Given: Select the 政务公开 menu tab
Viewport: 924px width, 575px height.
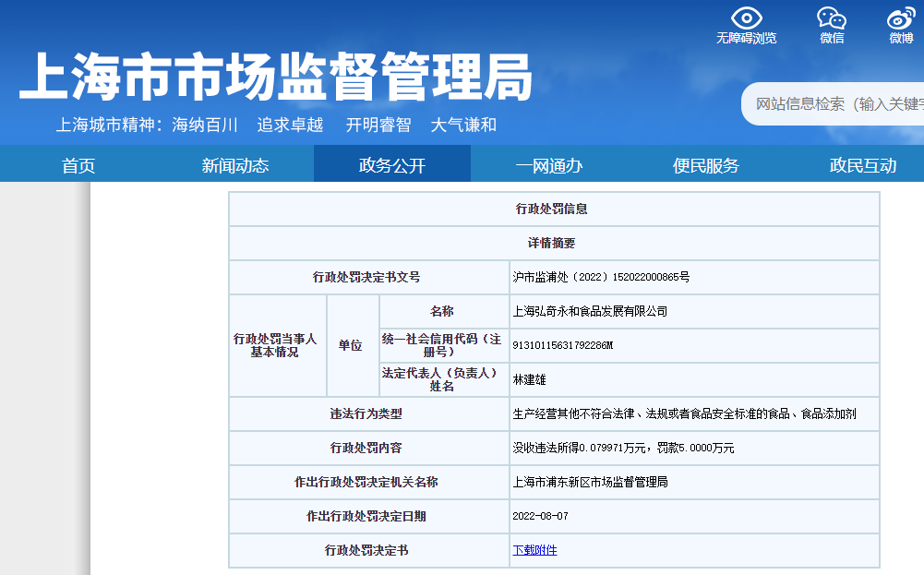Looking at the screenshot, I should (392, 165).
